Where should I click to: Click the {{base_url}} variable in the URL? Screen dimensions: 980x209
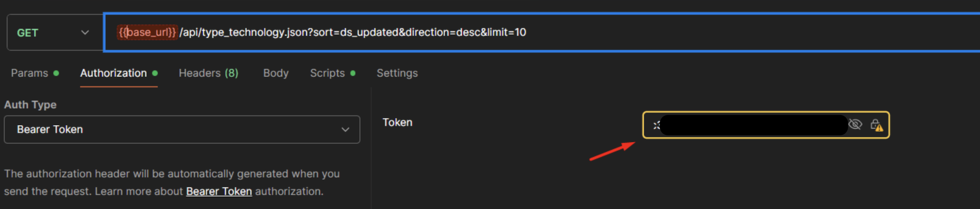pyautogui.click(x=147, y=32)
